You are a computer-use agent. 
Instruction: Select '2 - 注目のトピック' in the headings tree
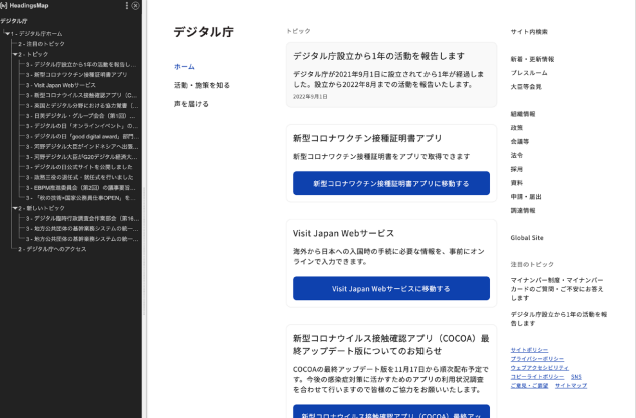pyautogui.click(x=41, y=44)
